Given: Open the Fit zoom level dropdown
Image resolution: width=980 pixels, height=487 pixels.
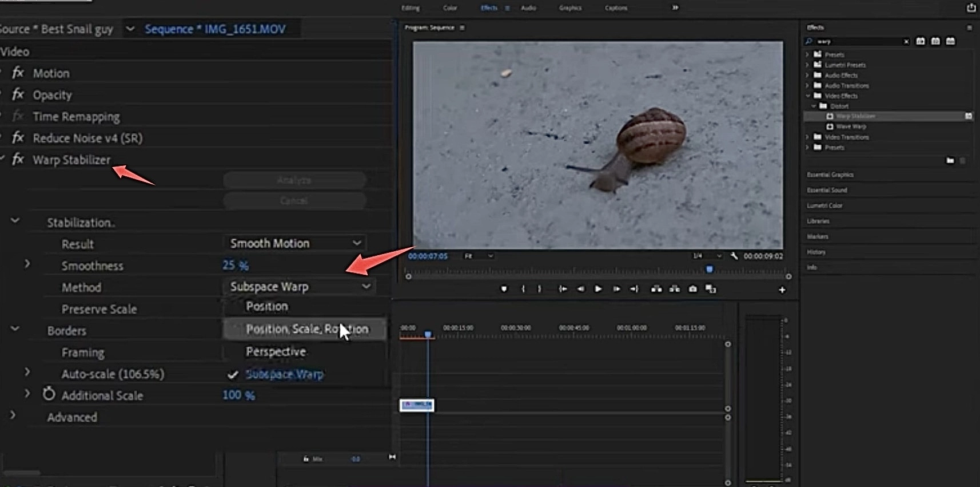Looking at the screenshot, I should (x=478, y=256).
